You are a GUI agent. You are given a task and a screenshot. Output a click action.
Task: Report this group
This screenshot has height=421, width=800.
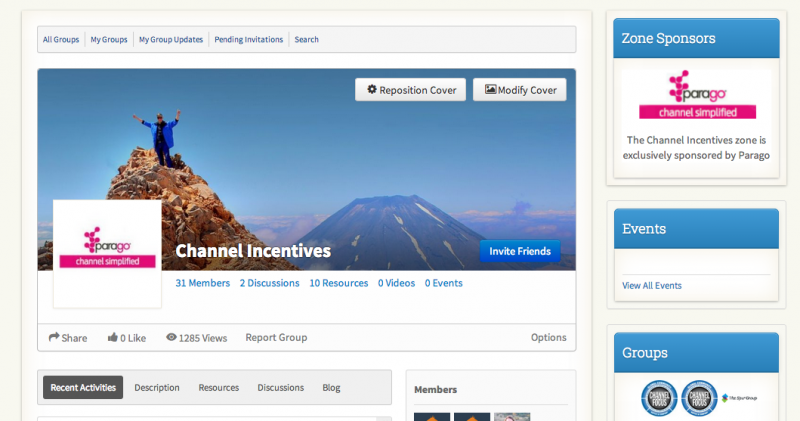276,337
